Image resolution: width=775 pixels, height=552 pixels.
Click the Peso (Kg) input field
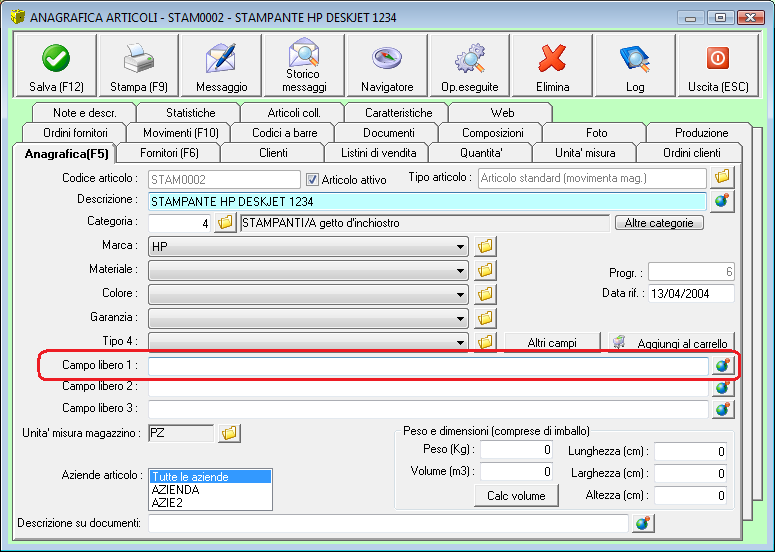click(x=516, y=450)
